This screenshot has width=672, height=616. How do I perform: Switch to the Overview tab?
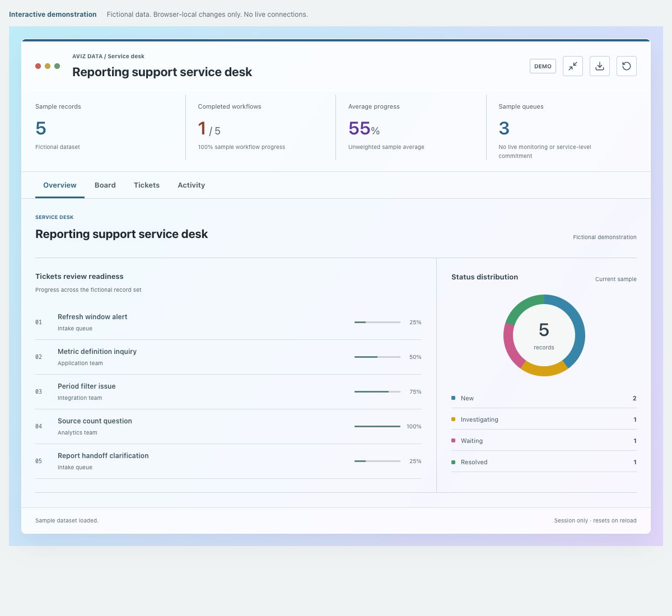click(60, 185)
